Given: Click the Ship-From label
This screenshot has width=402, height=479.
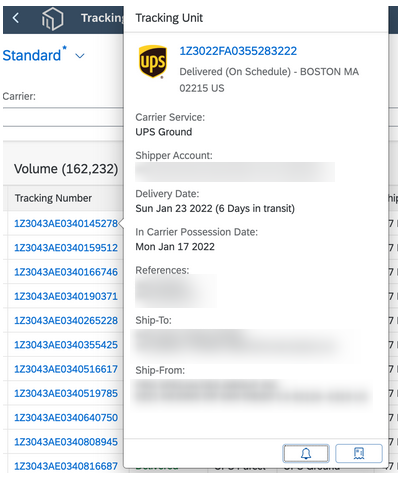Looking at the screenshot, I should [160, 370].
